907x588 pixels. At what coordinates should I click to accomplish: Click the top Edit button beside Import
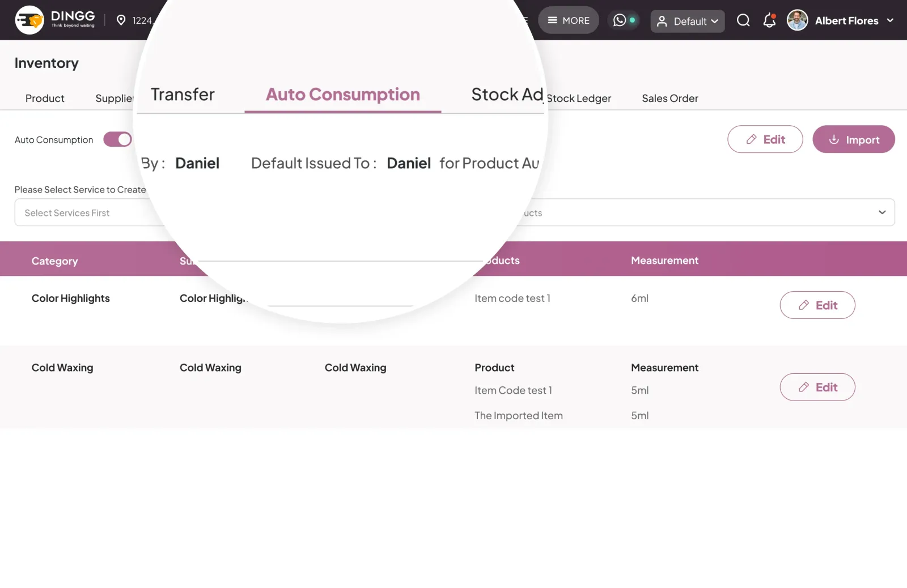coord(765,139)
